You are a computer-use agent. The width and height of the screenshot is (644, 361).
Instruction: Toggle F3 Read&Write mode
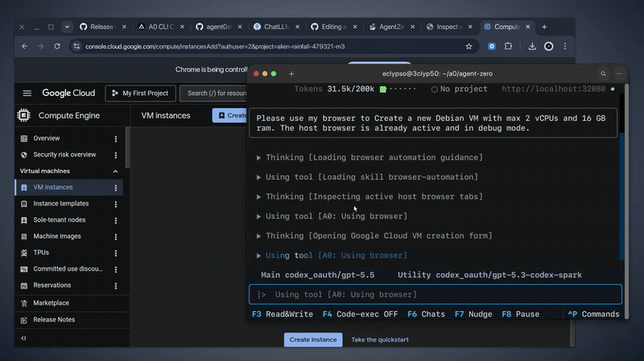pyautogui.click(x=283, y=314)
